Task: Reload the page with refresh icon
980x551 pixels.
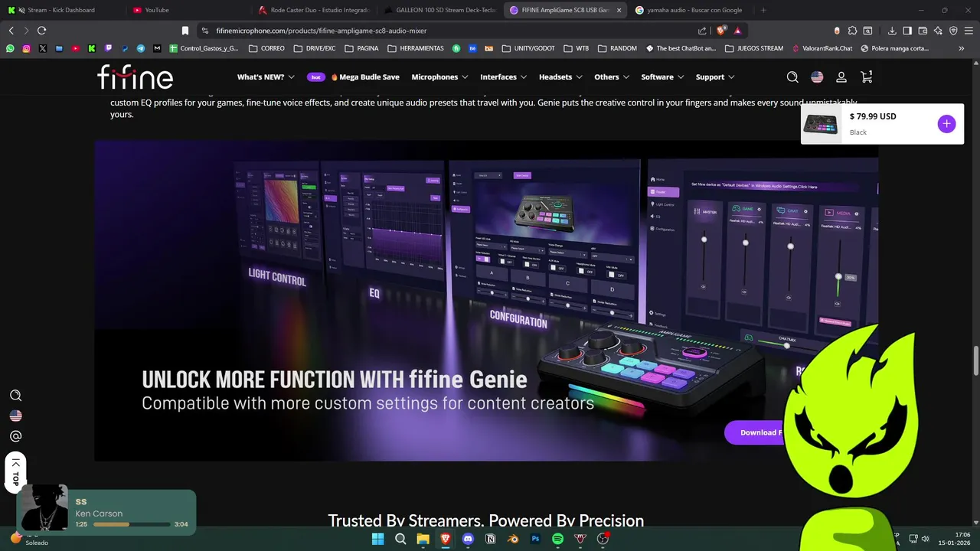Action: coord(41,31)
